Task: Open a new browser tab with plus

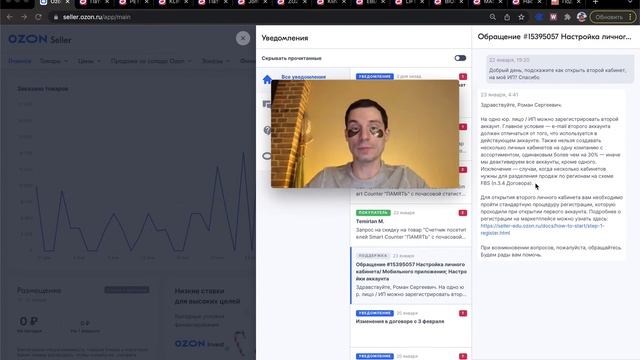Action: tap(595, 2)
